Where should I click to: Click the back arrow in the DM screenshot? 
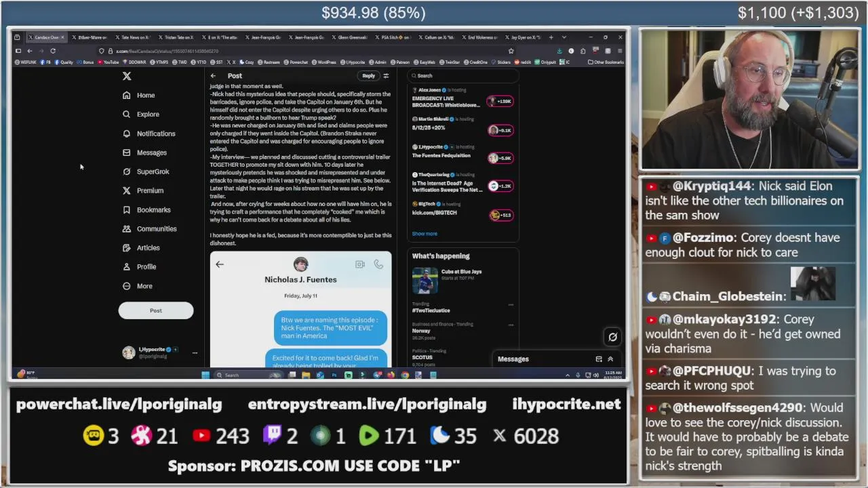[220, 264]
